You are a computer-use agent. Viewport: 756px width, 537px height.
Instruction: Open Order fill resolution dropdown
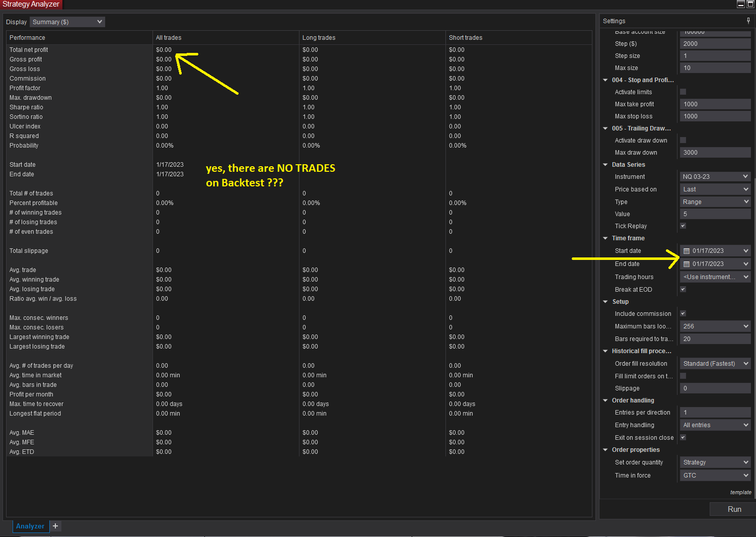[x=715, y=363]
